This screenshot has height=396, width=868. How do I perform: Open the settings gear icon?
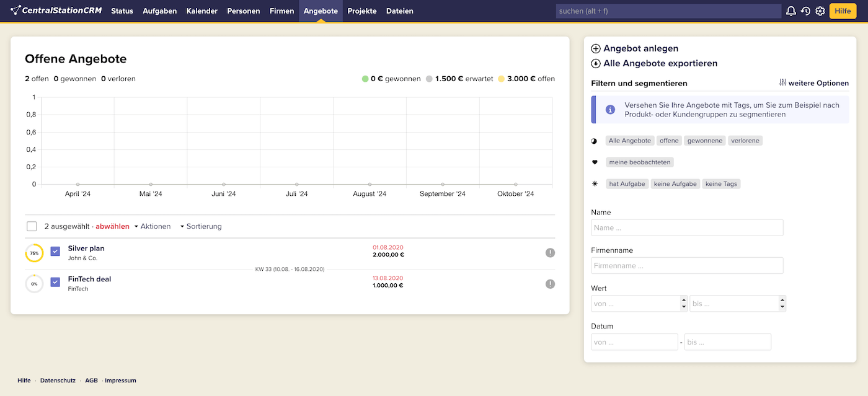pyautogui.click(x=820, y=11)
